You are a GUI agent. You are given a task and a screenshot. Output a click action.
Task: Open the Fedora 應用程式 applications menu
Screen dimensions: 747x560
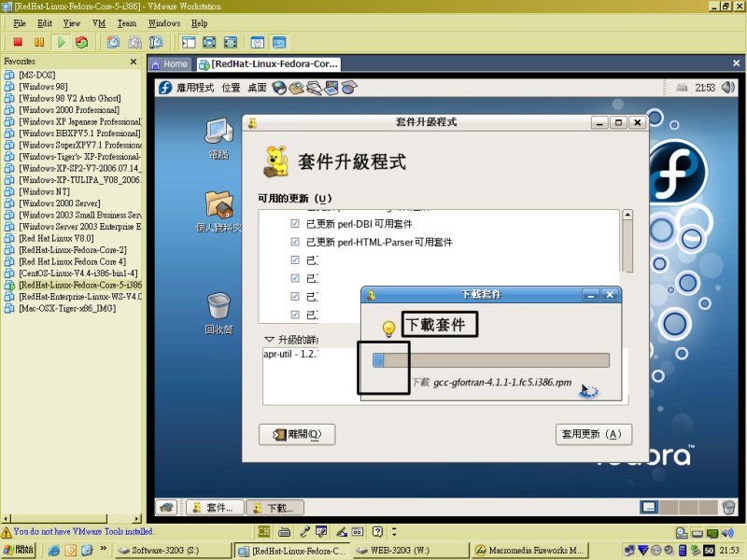(x=195, y=88)
